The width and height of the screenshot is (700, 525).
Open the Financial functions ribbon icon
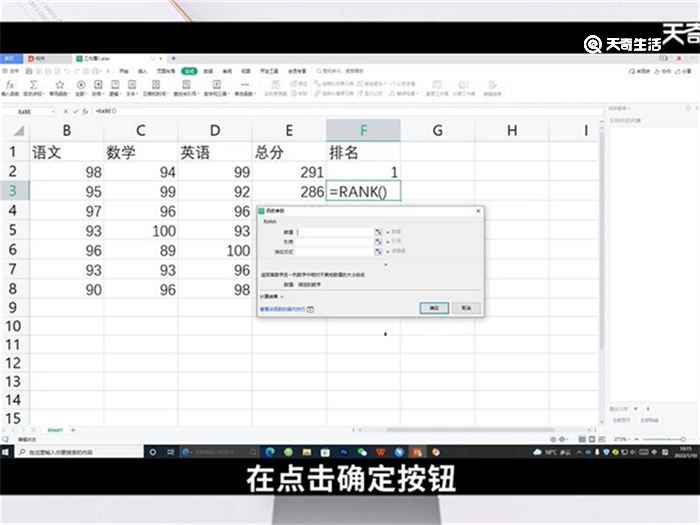tap(98, 85)
